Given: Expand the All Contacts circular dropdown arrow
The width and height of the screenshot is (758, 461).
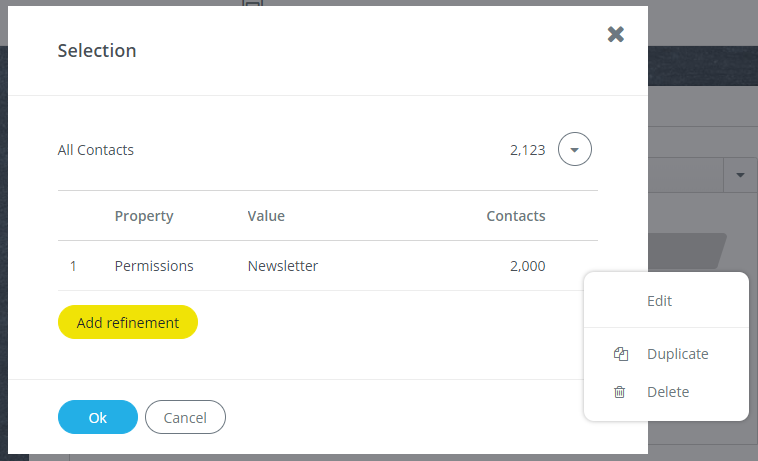Looking at the screenshot, I should click(x=574, y=149).
